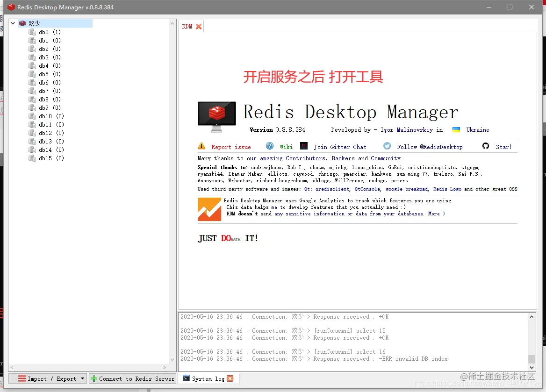Close the RDM tab with red X

199,27
